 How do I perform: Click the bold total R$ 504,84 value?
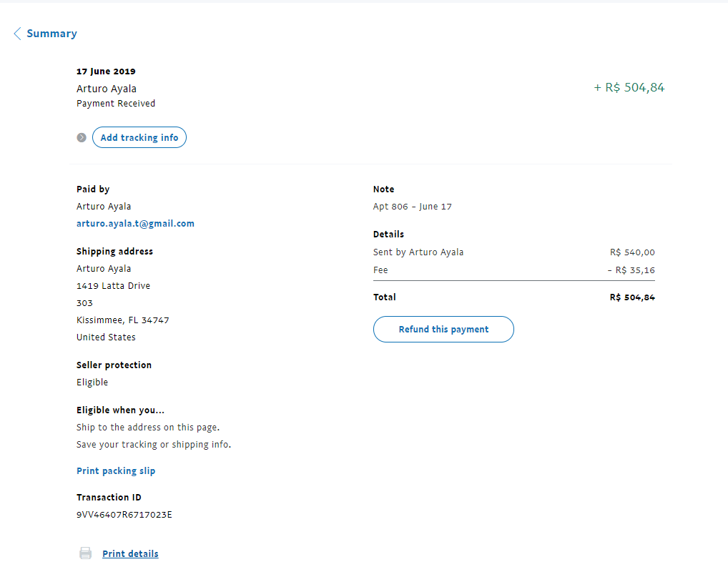click(x=632, y=297)
